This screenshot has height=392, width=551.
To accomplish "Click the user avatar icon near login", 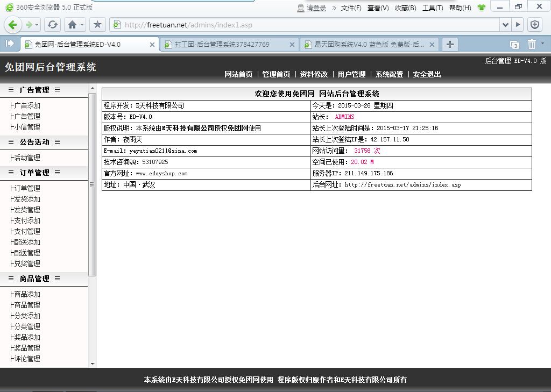I will [301, 8].
